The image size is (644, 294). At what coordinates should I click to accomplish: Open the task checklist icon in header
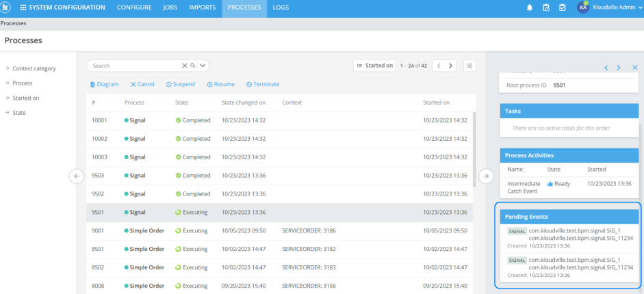pyautogui.click(x=563, y=8)
